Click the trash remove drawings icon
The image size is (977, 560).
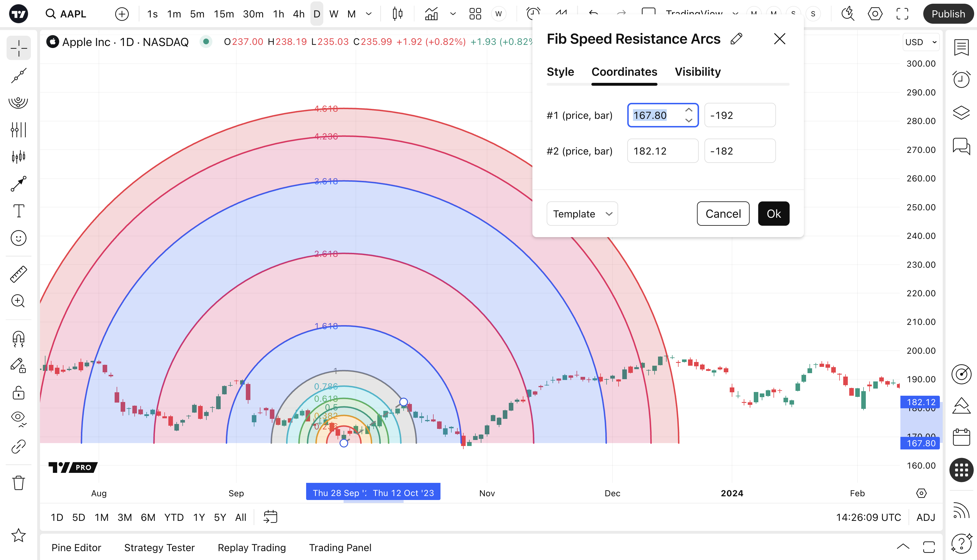(x=19, y=483)
